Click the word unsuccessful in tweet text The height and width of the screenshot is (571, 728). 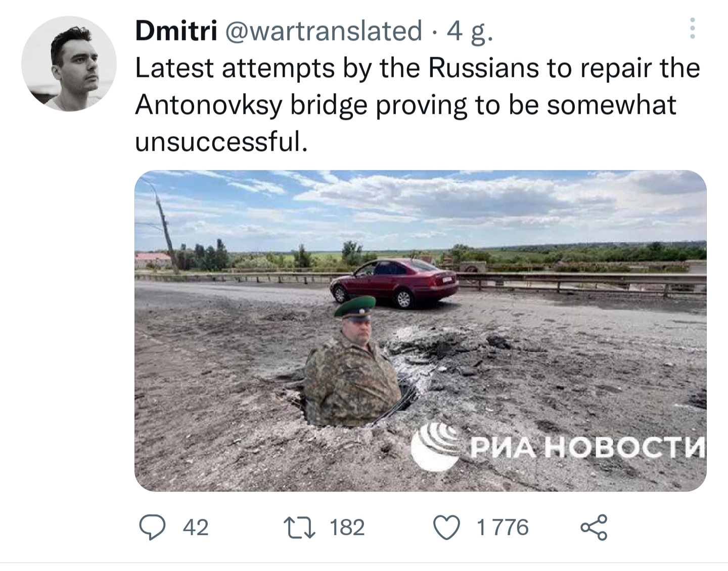pyautogui.click(x=221, y=142)
